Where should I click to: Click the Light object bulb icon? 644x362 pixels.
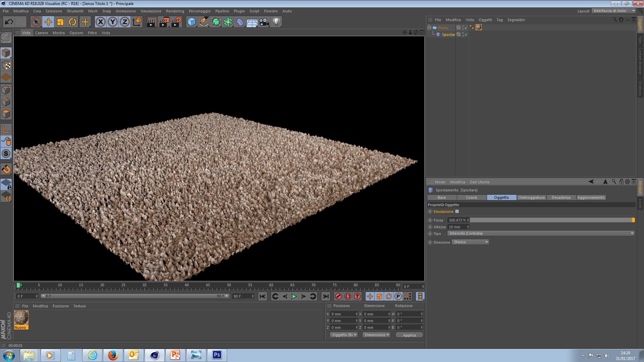[276, 22]
